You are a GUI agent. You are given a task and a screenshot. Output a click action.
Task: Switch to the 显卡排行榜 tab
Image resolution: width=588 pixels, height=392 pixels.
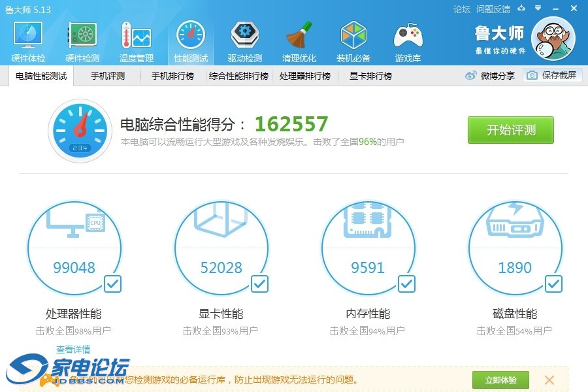tap(370, 76)
